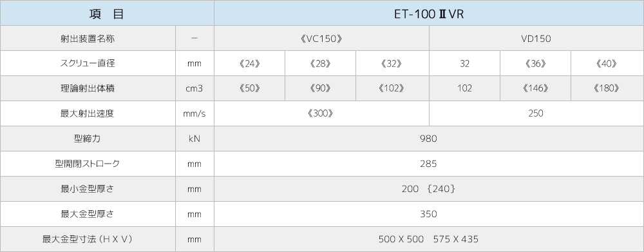
Task: Click the 500 X 500 mold dimension cell
Action: tap(429, 239)
